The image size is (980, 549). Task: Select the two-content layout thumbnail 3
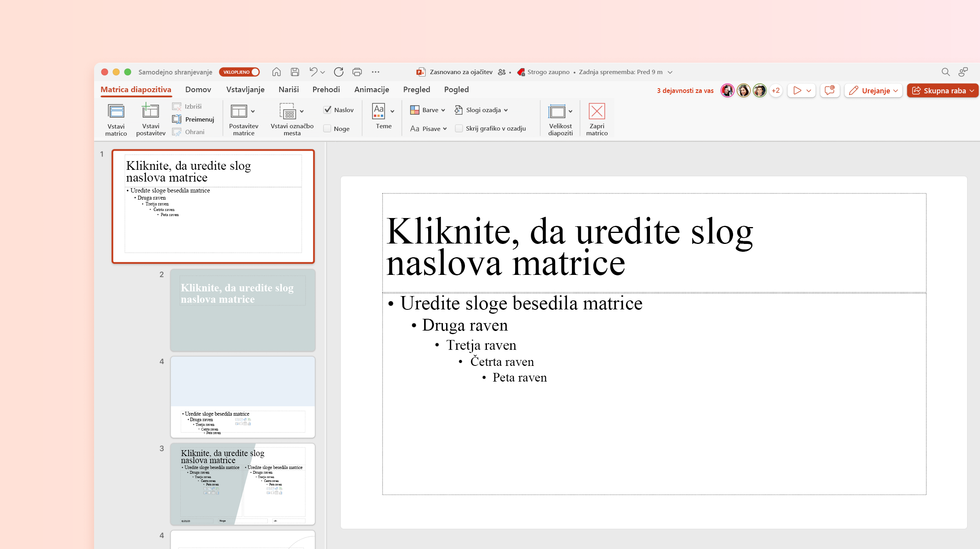243,484
